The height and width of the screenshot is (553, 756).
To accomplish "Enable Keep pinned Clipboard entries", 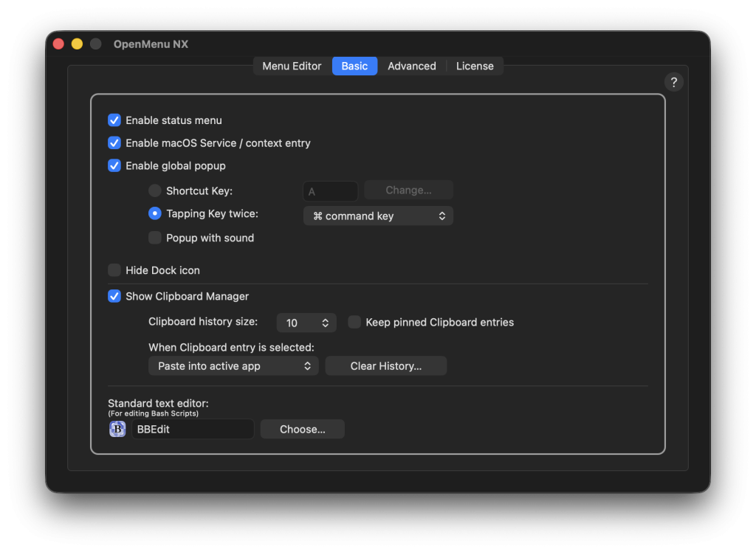I will click(354, 322).
